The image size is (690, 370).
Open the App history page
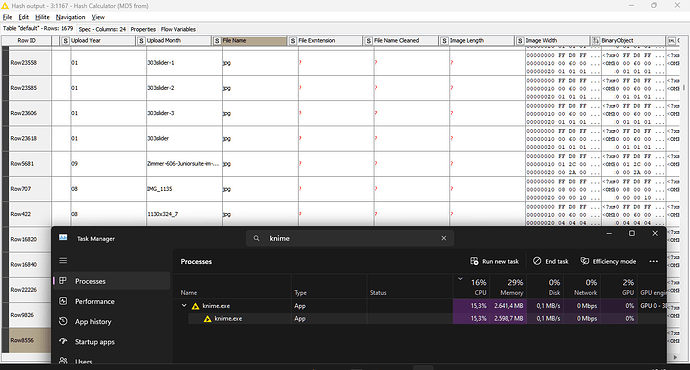[111, 322]
